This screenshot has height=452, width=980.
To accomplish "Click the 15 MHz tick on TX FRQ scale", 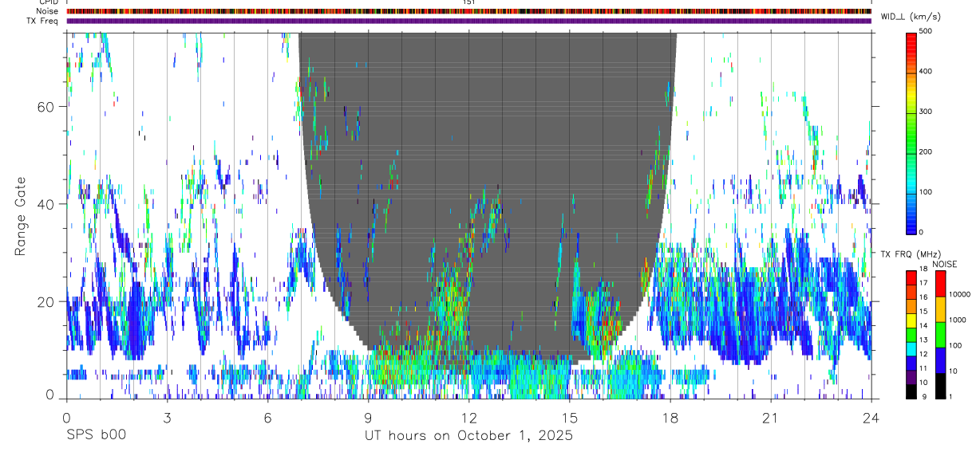I will coord(924,312).
